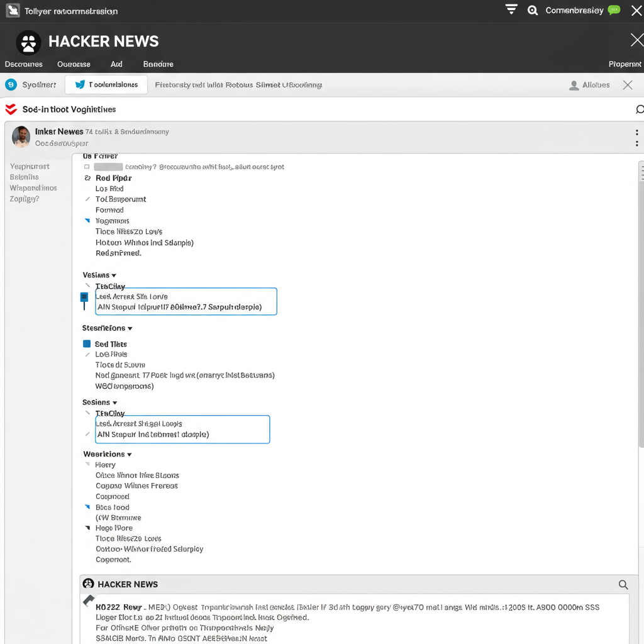Open the Imker Newes profile avatar
This screenshot has width=644, height=644.
coord(21,136)
